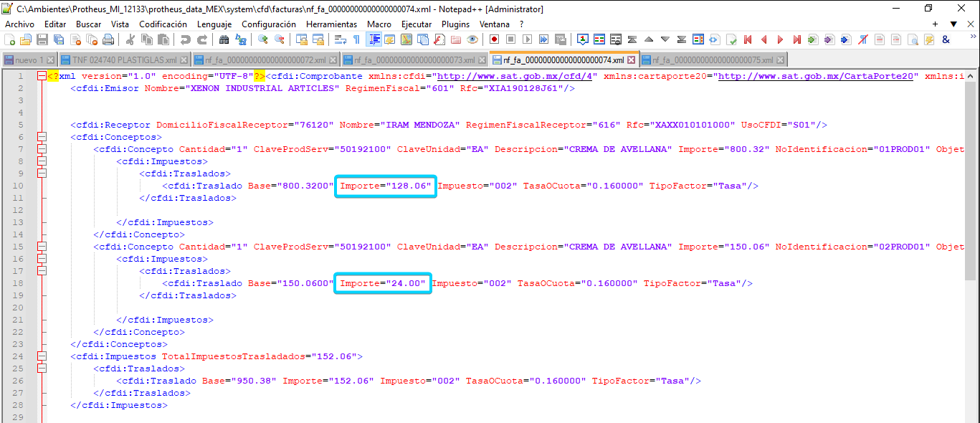Screen dimensions: 980x423
Task: Collapse the fold marker on line 17
Action: click(x=42, y=270)
